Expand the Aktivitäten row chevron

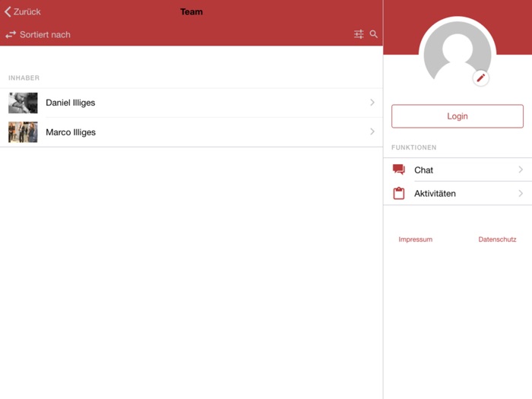(521, 193)
